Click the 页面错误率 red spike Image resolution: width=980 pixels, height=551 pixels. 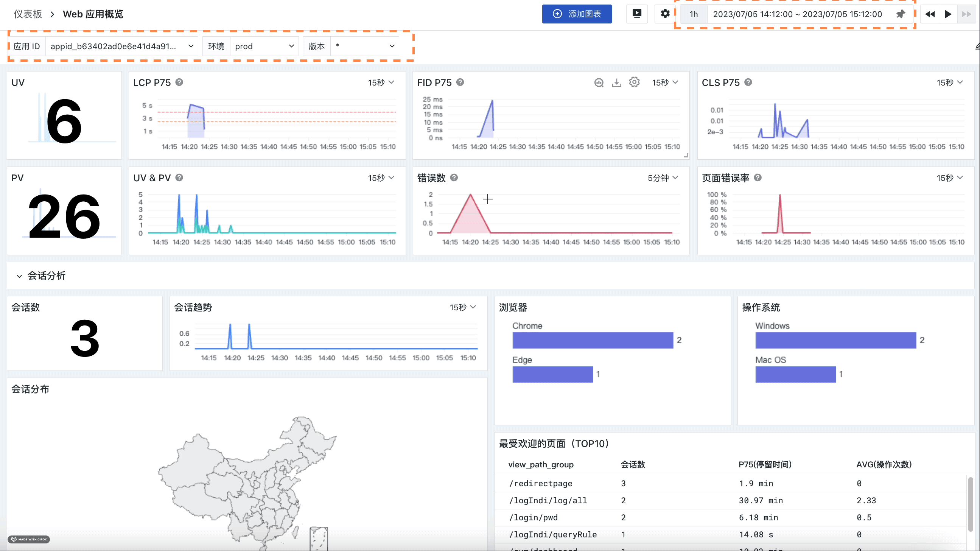(x=780, y=213)
